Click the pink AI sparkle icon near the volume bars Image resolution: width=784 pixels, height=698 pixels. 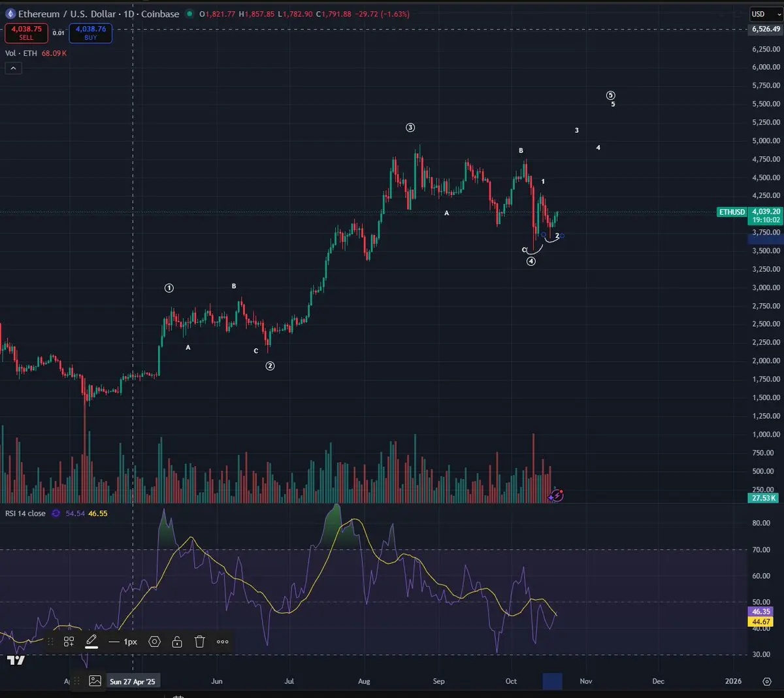point(555,495)
